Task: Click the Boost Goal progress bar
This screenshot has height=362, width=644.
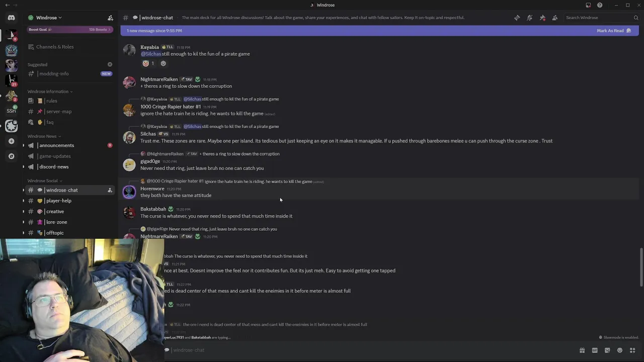Action: click(70, 30)
